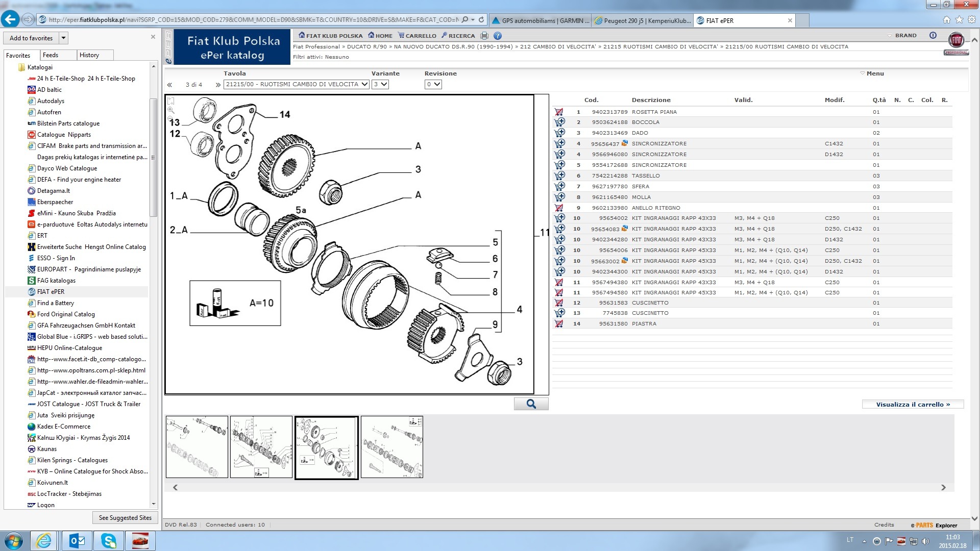Click unavailable cart icon for ROSETTA PIANA
Viewport: 980px width, 551px height.
point(559,112)
